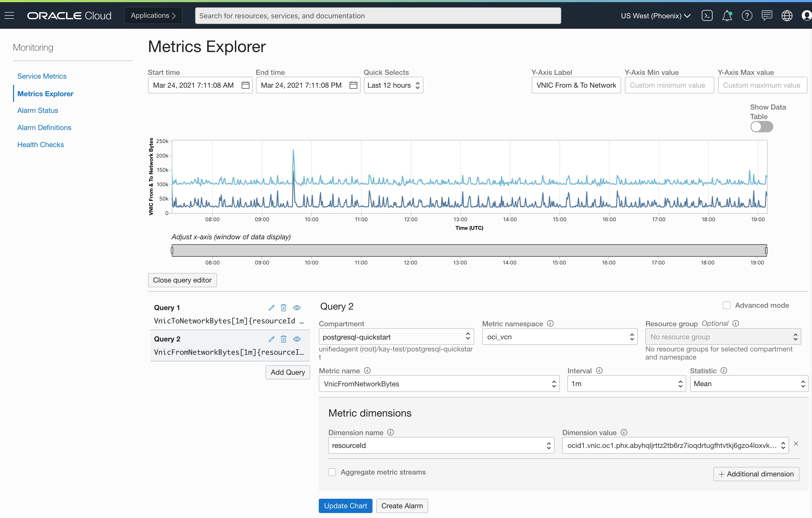Change language via the globe icon

pyautogui.click(x=787, y=15)
